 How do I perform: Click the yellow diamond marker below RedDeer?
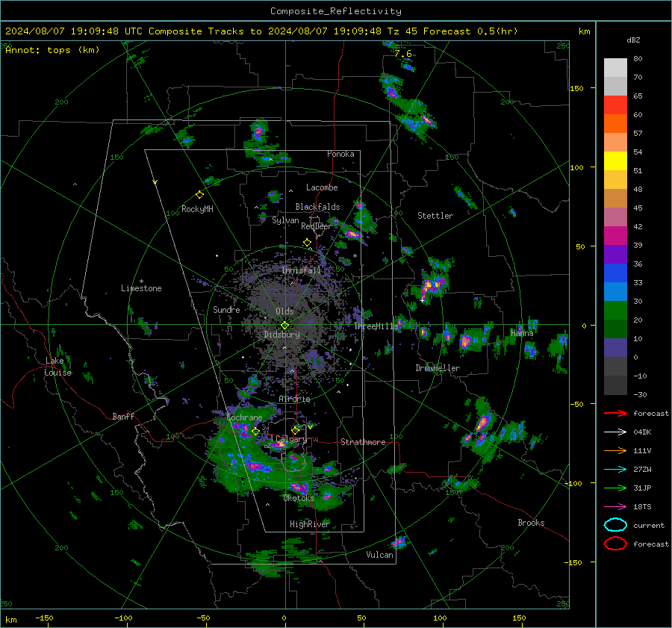point(307,243)
